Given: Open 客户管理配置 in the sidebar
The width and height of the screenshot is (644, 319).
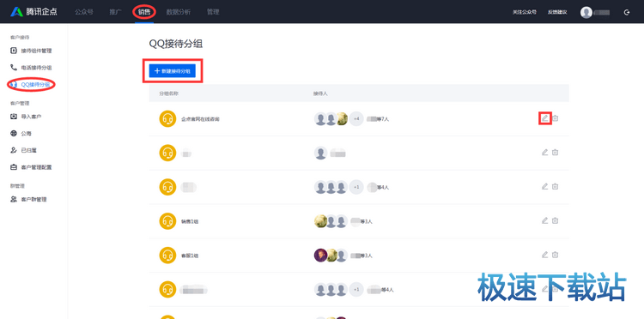Looking at the screenshot, I should 32,167.
